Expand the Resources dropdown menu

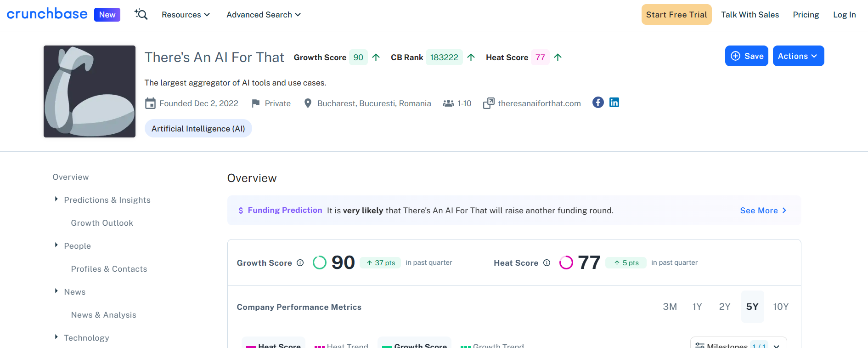coord(186,15)
